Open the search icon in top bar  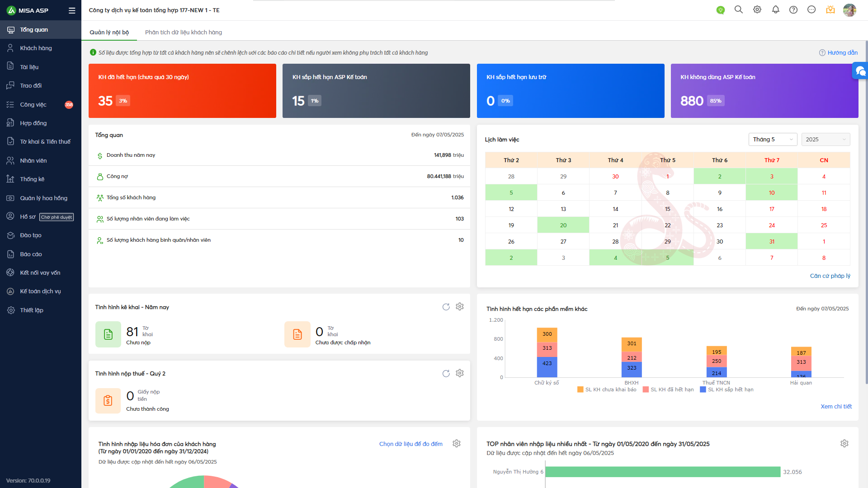(739, 9)
